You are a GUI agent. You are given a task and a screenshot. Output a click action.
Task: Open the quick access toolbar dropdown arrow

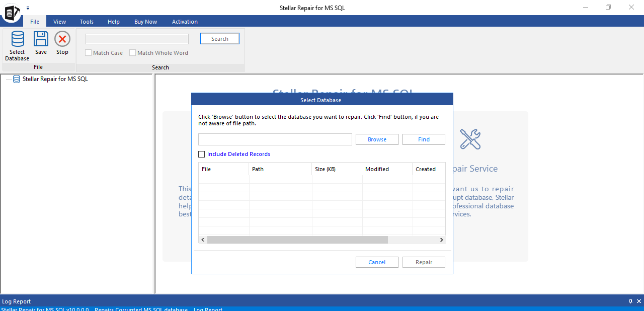tap(28, 8)
